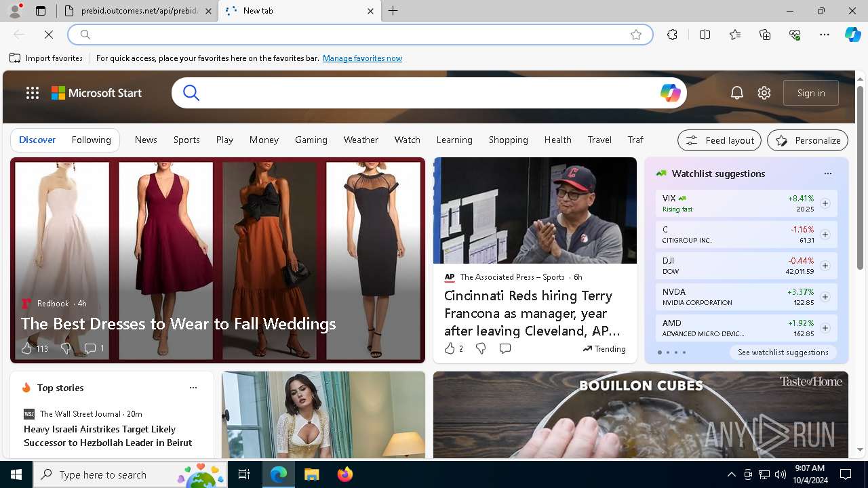Add AMD to watchlist

coord(825,328)
